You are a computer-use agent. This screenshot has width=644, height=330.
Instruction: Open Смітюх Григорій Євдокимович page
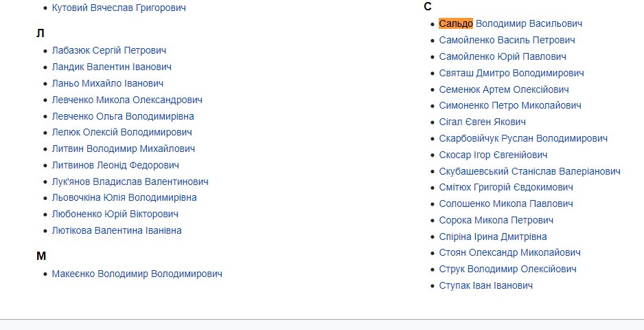506,187
